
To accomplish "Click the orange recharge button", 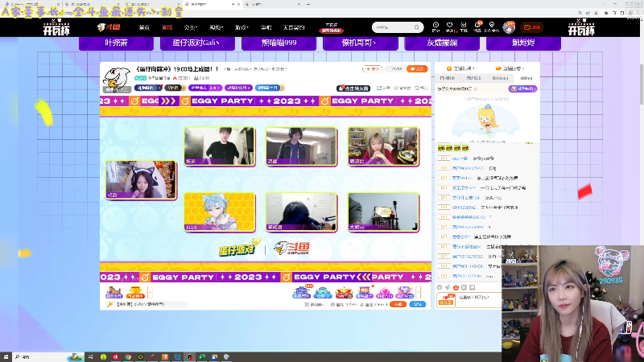I will (398, 304).
